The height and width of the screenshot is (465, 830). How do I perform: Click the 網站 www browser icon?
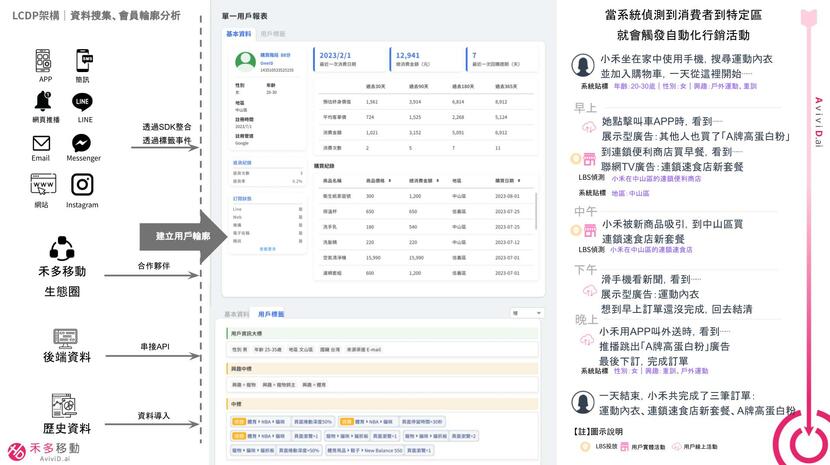click(x=43, y=185)
